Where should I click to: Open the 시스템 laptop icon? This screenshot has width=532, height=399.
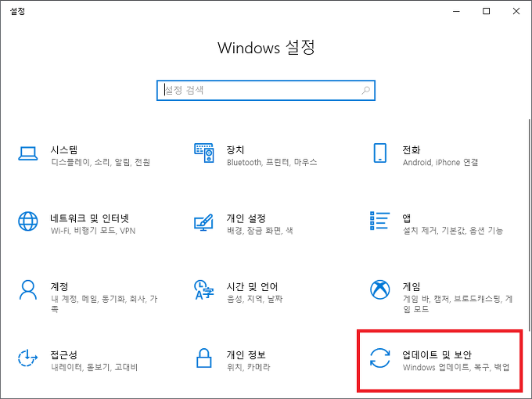(28, 153)
